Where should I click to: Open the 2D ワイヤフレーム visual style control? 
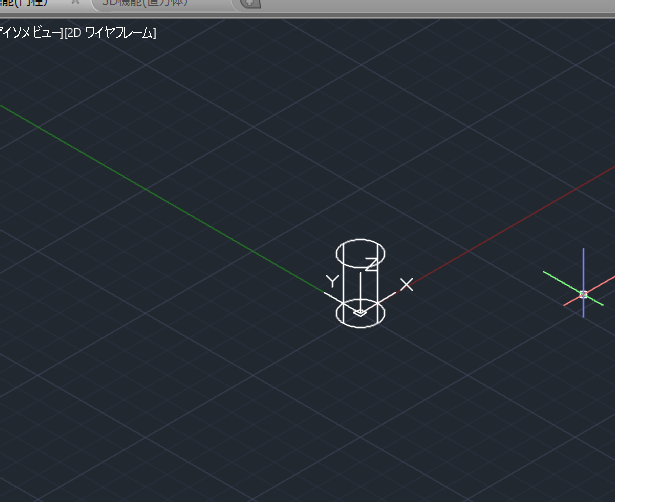110,33
